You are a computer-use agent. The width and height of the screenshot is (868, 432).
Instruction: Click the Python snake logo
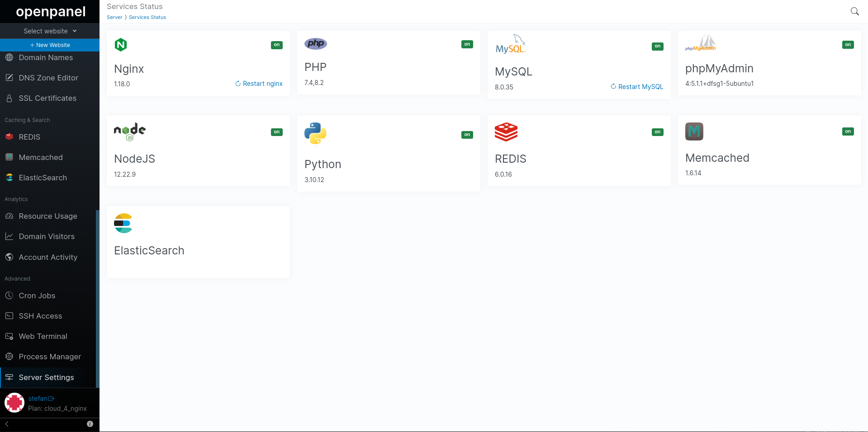[x=315, y=133]
